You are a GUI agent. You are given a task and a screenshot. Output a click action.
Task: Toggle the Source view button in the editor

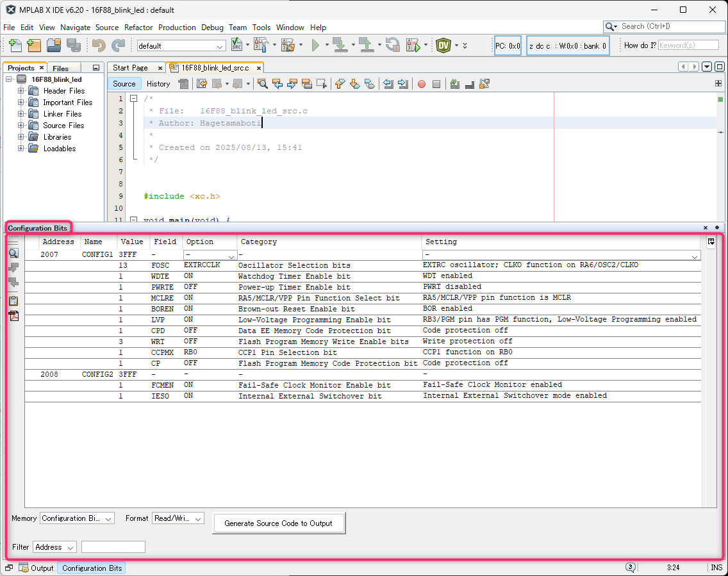pyautogui.click(x=124, y=84)
